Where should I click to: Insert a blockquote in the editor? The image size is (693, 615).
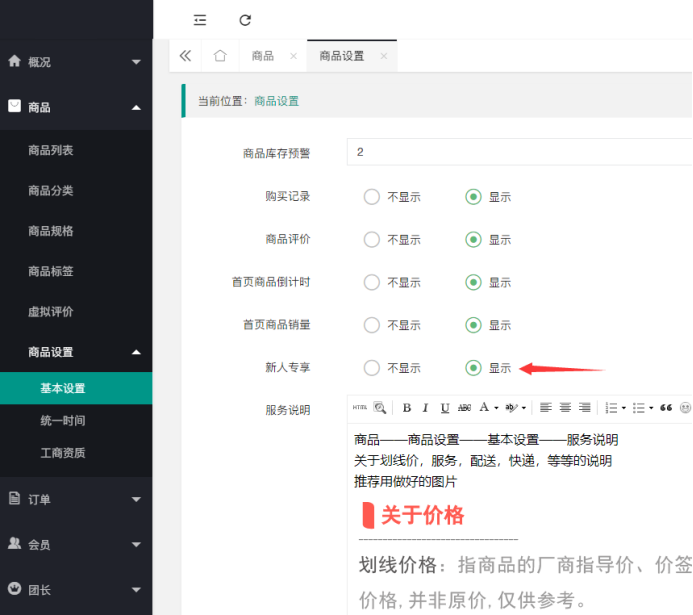point(666,408)
